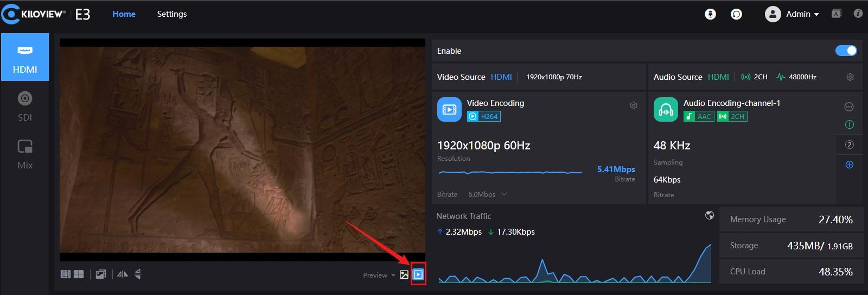This screenshot has width=868, height=295.
Task: Click the 48000Hz audio source text
Action: [x=802, y=77]
